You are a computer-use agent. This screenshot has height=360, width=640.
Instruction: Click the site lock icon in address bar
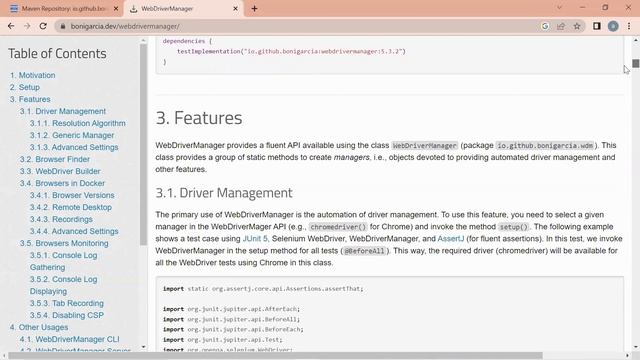pyautogui.click(x=62, y=26)
